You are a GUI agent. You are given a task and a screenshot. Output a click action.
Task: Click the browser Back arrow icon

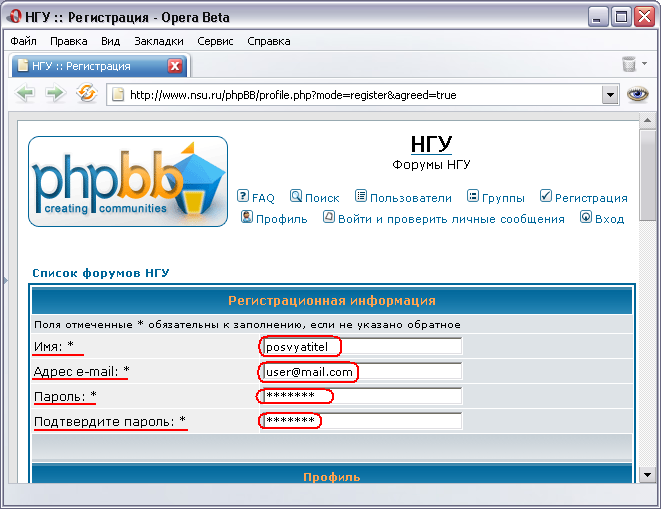(x=25, y=94)
